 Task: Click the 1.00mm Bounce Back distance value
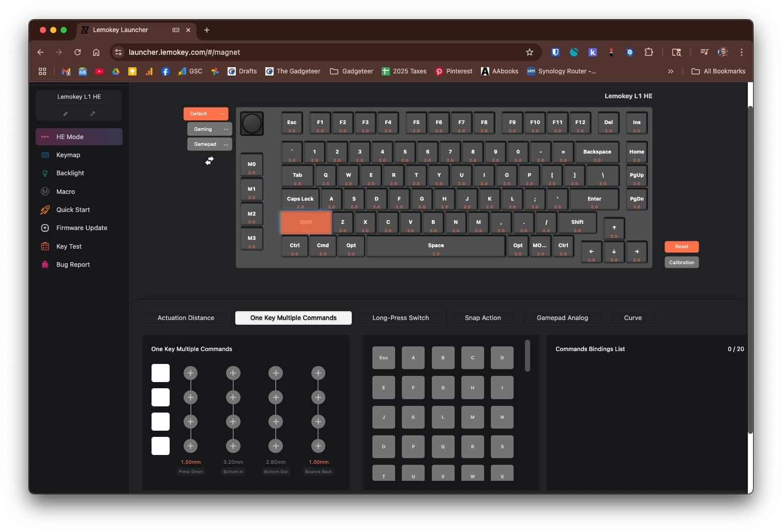click(319, 462)
